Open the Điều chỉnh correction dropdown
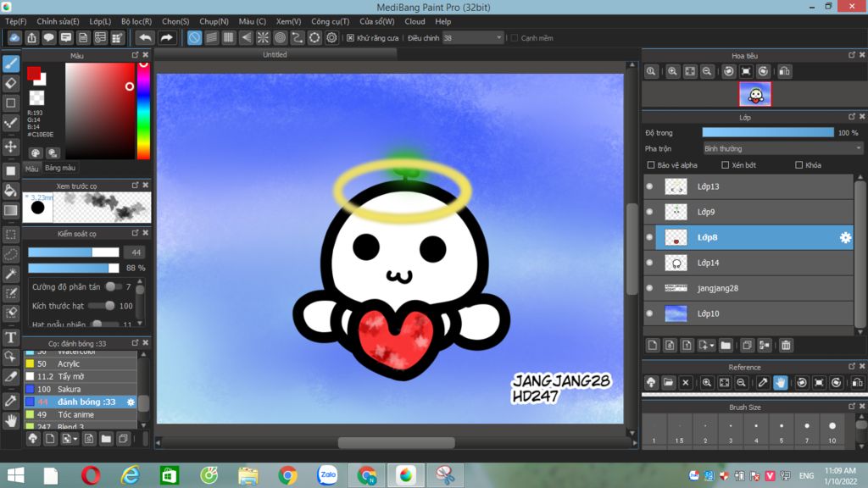868x488 pixels. click(x=473, y=38)
